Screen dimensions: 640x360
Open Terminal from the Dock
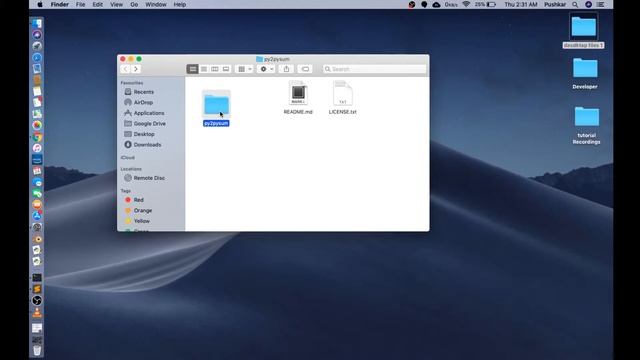point(37,278)
